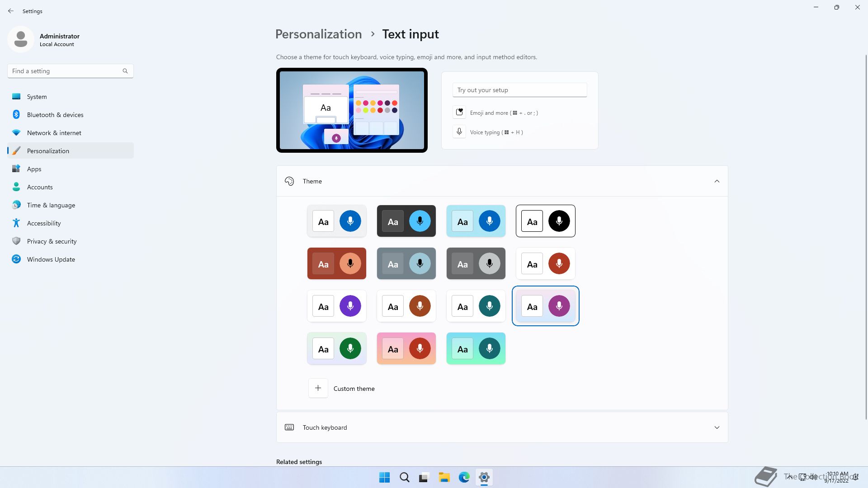Click the Touch keyboard row icon
This screenshot has width=868, height=488.
[289, 427]
